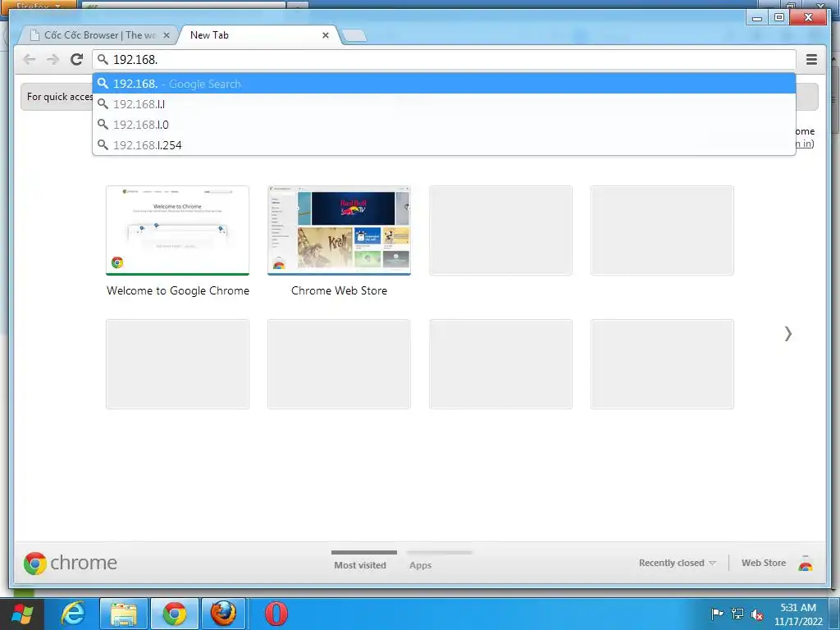Image resolution: width=840 pixels, height=630 pixels.
Task: Switch to the Most visited section
Action: 360,564
